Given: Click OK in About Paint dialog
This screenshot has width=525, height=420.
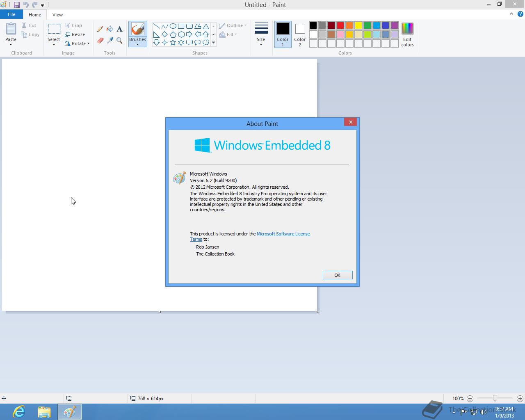Looking at the screenshot, I should 338,275.
